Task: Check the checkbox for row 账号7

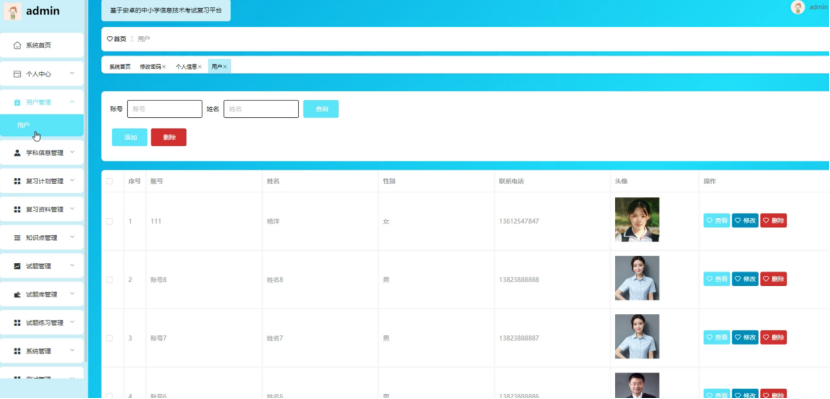Action: [110, 338]
